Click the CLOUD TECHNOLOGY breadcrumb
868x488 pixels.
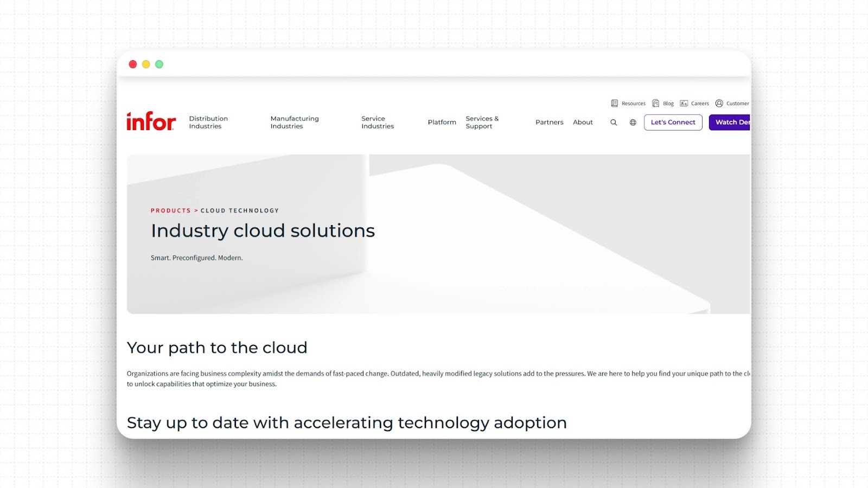point(239,210)
